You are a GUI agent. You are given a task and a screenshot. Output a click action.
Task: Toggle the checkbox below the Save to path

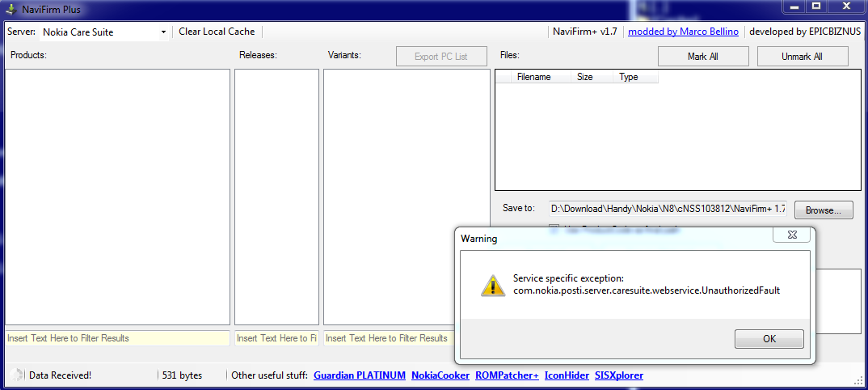pos(554,227)
